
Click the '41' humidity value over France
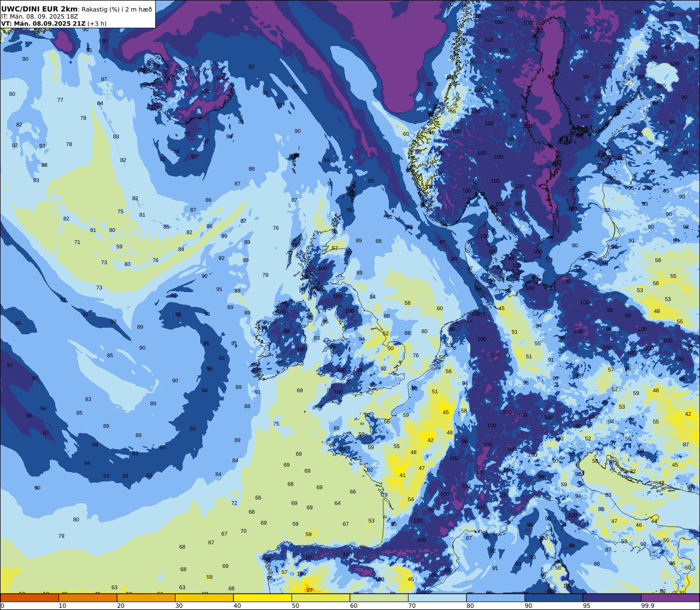coord(402,475)
